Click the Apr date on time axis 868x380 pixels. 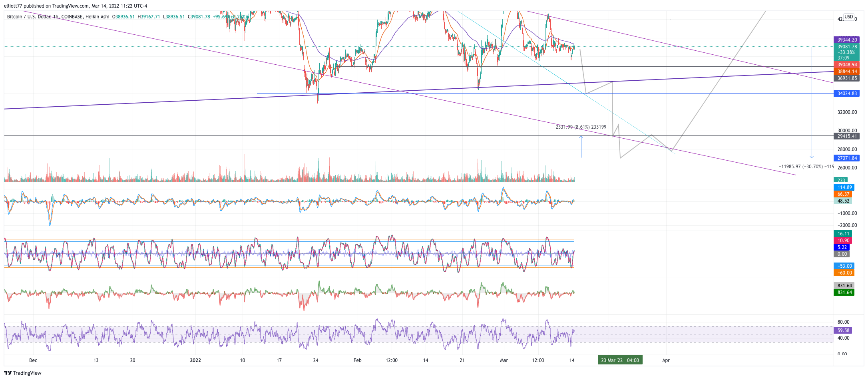[x=666, y=360]
